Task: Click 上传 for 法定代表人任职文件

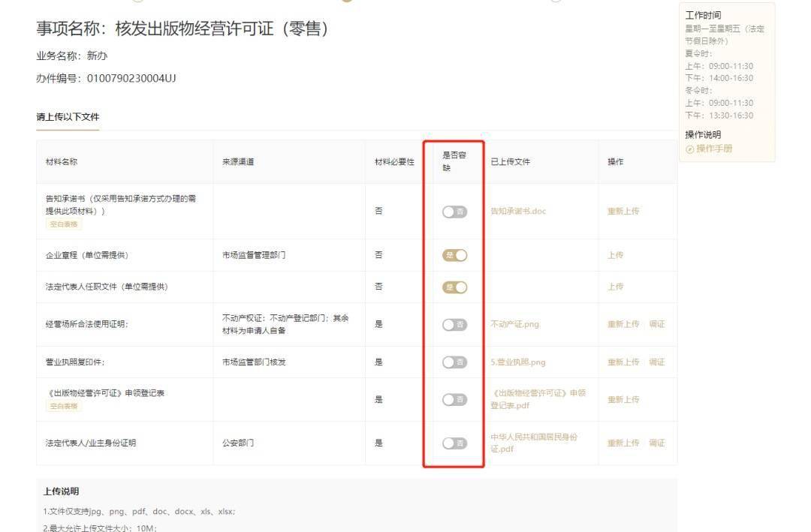Action: click(x=617, y=287)
